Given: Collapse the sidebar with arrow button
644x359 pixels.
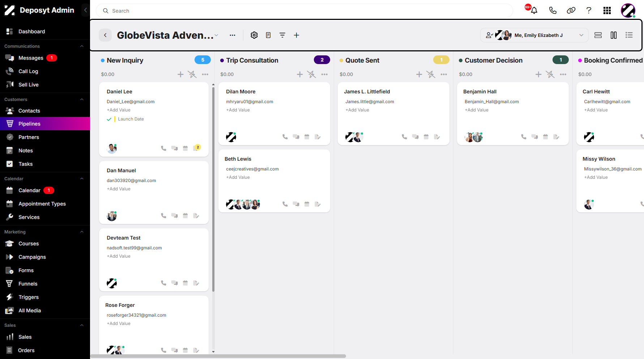Looking at the screenshot, I should click(x=85, y=10).
